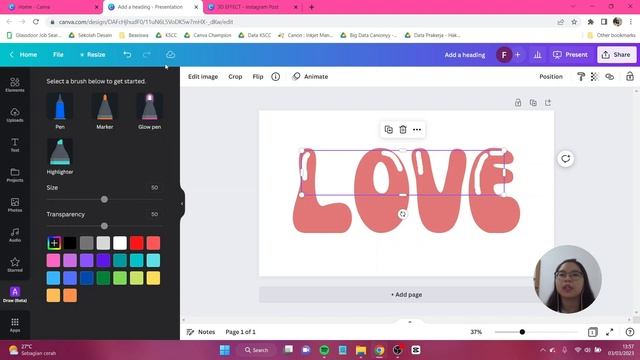Viewport: 640px width, 360px height.
Task: Click the Animate button
Action: [x=310, y=76]
